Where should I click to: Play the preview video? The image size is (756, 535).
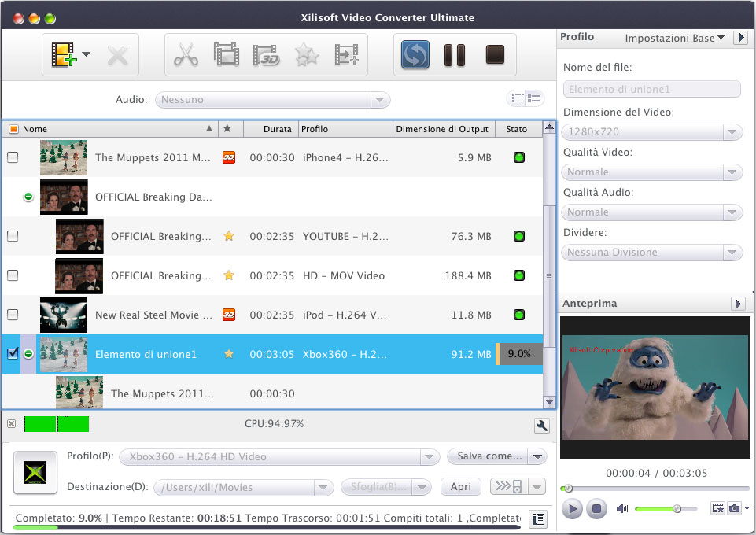(x=572, y=508)
